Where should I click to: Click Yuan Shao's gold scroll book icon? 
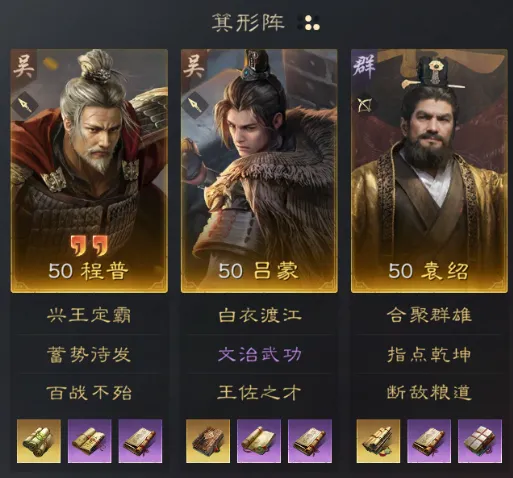tap(378, 441)
